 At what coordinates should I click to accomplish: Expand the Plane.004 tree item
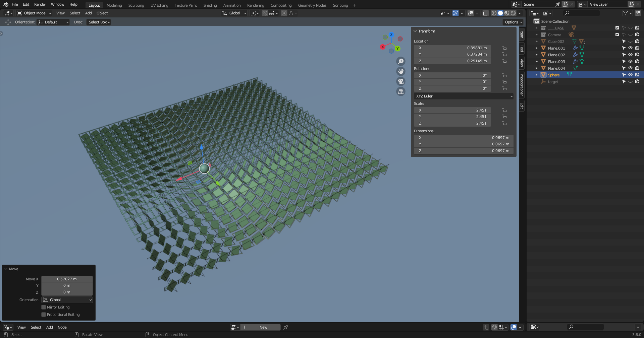[536, 68]
